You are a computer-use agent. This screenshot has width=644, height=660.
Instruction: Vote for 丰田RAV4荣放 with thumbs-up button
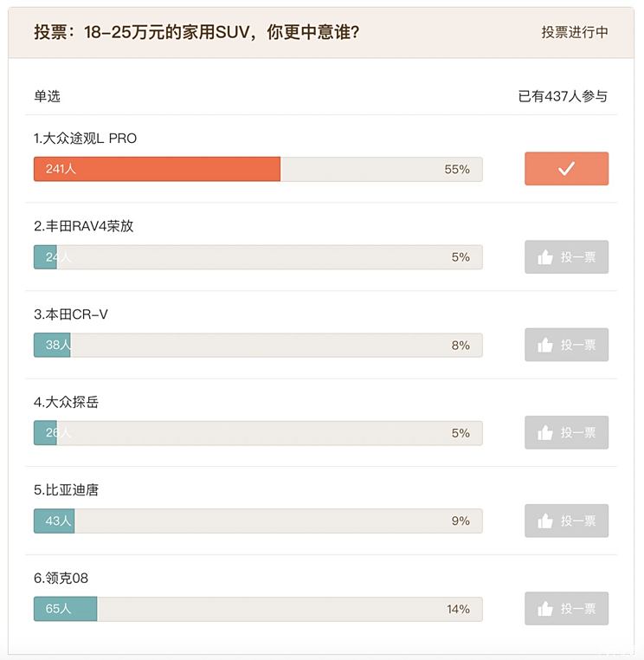pos(566,257)
